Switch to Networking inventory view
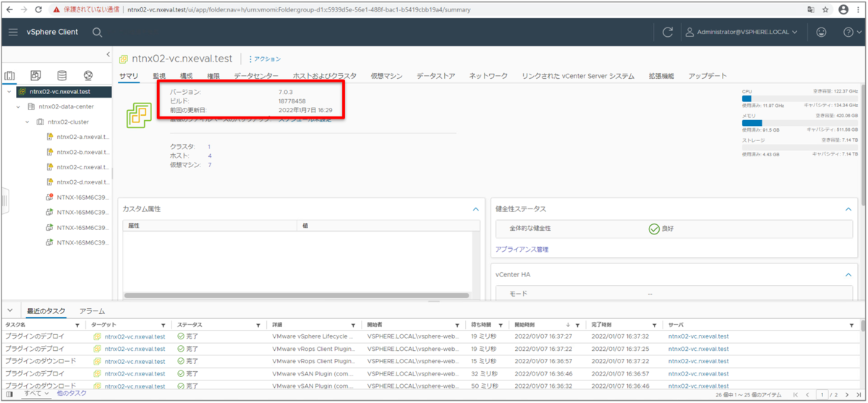The width and height of the screenshot is (868, 403). (88, 75)
